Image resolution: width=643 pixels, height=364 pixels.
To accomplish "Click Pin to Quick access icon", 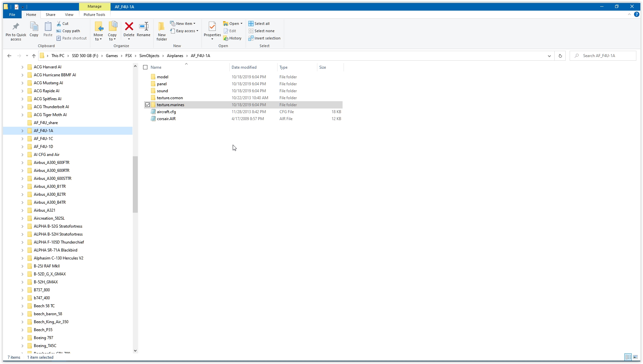I will point(16,27).
